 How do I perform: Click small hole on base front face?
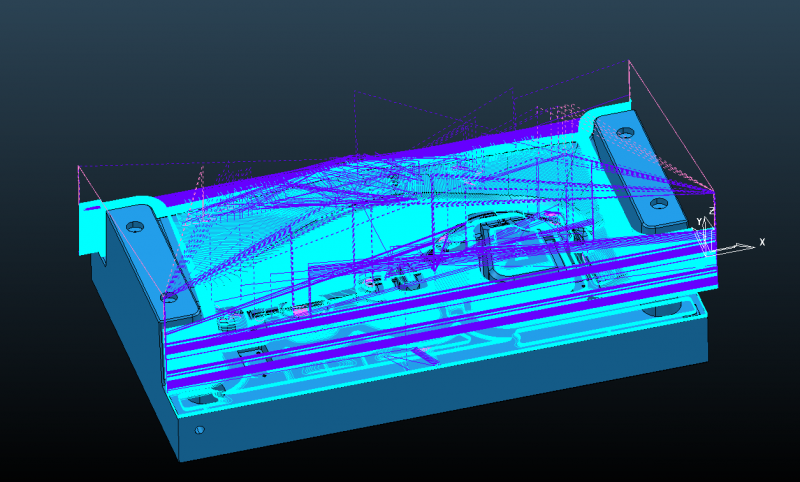(x=199, y=430)
